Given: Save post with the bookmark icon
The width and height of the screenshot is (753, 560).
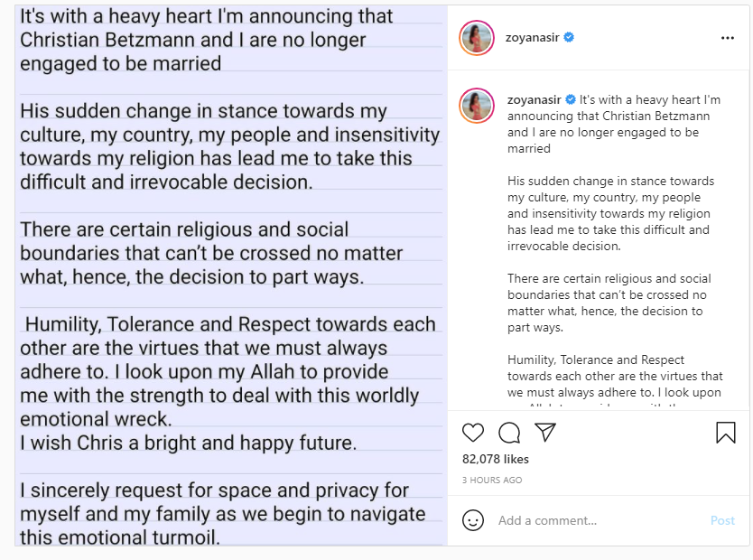Looking at the screenshot, I should tap(726, 433).
